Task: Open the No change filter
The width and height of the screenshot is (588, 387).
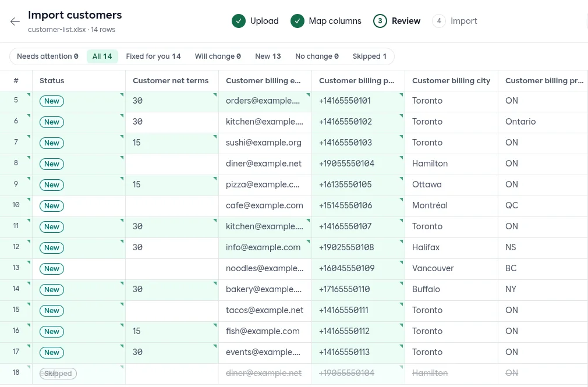Action: (317, 56)
